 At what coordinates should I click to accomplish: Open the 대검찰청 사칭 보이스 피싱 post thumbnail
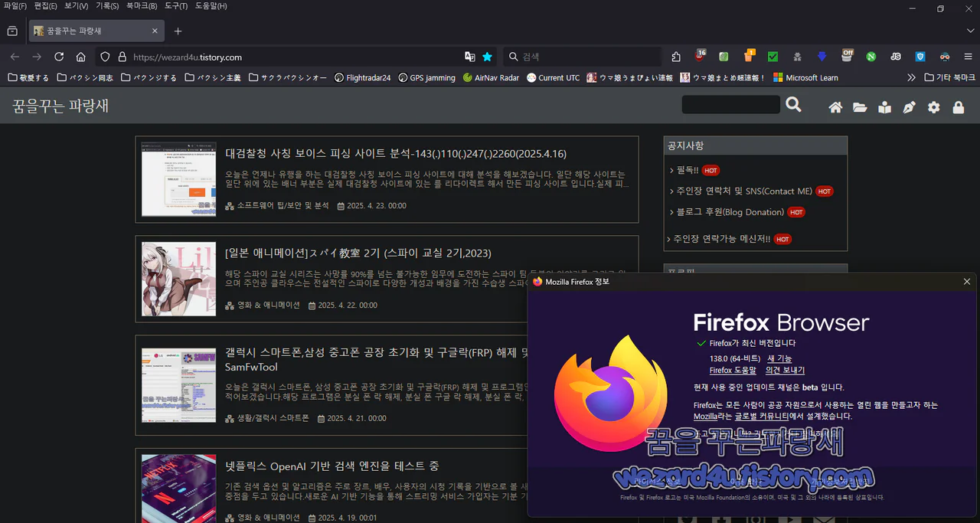click(x=178, y=179)
